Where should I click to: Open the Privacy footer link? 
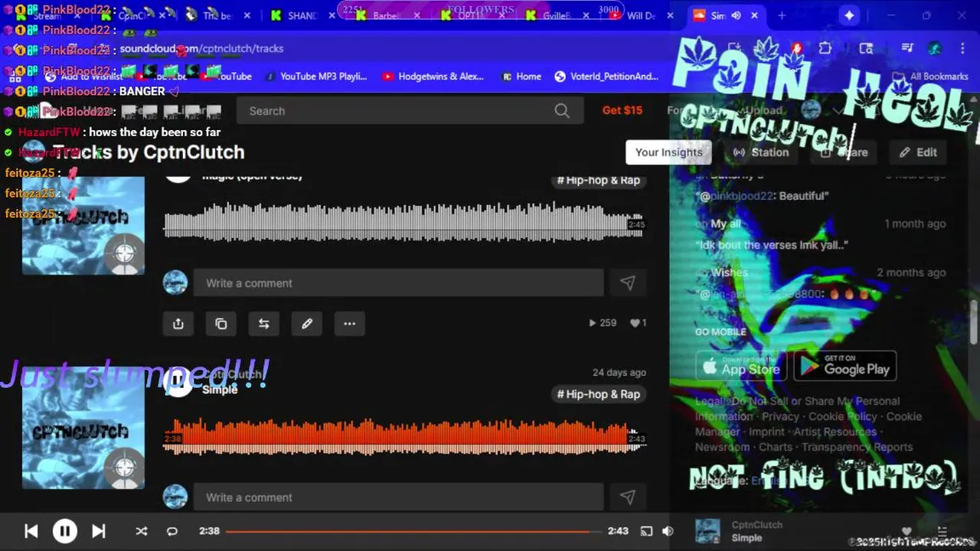(x=780, y=416)
